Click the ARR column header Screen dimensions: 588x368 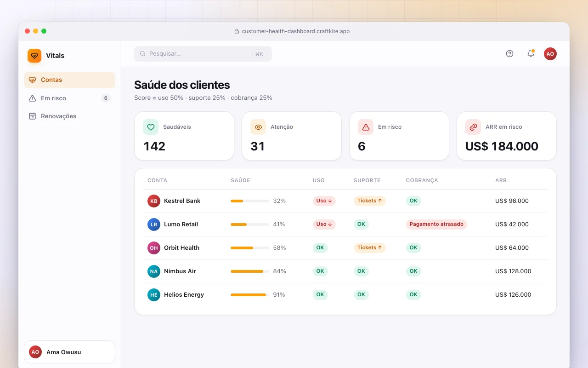tap(501, 180)
